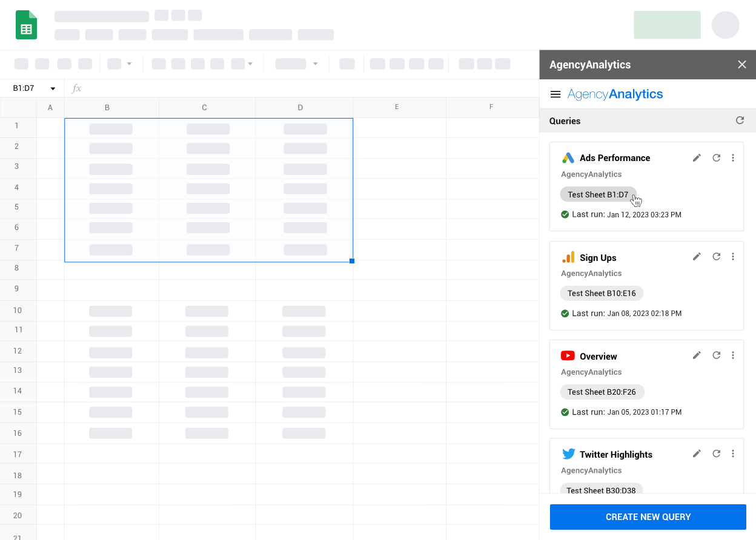The height and width of the screenshot is (540, 756).
Task: Edit the Twitter Highlights query
Action: pos(697,453)
